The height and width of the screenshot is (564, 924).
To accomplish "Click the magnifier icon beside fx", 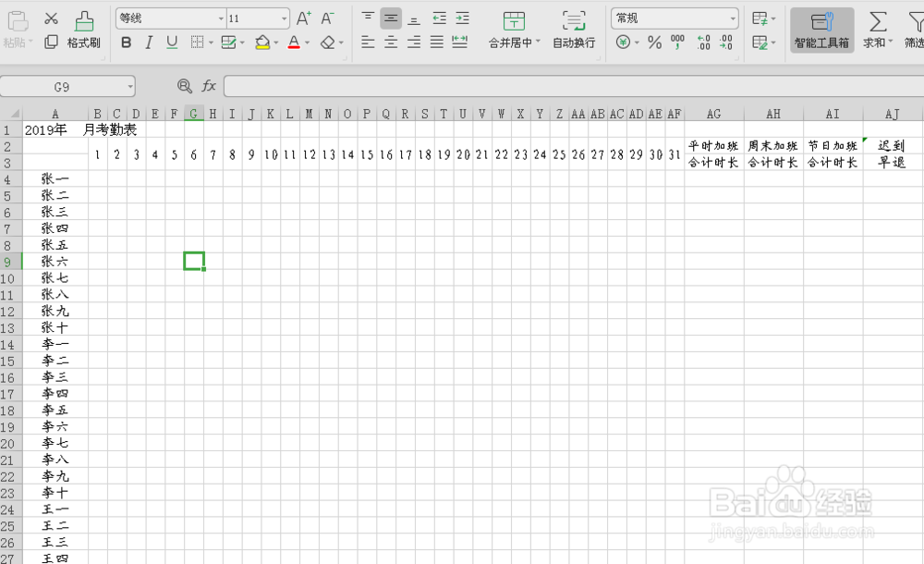I will pyautogui.click(x=185, y=86).
